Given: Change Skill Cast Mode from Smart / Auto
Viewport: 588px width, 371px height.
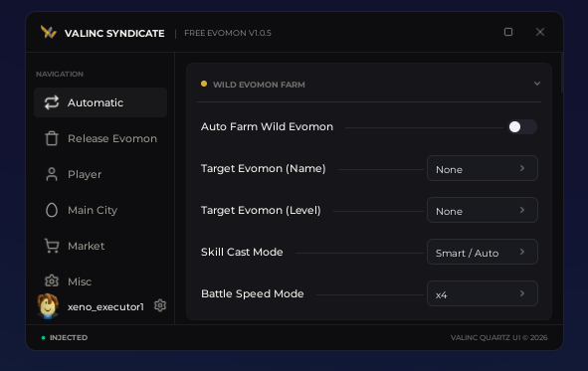Looking at the screenshot, I should [x=483, y=252].
